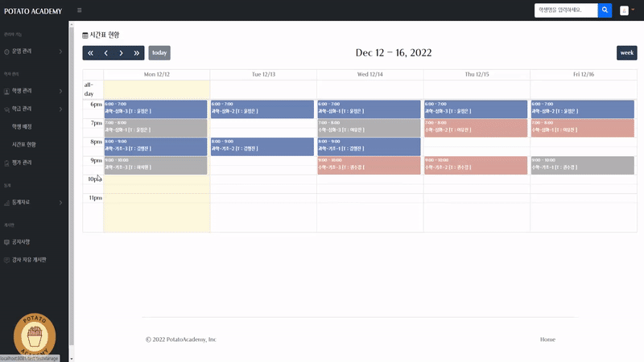The width and height of the screenshot is (644, 362).
Task: Switch to week view button
Action: [627, 53]
